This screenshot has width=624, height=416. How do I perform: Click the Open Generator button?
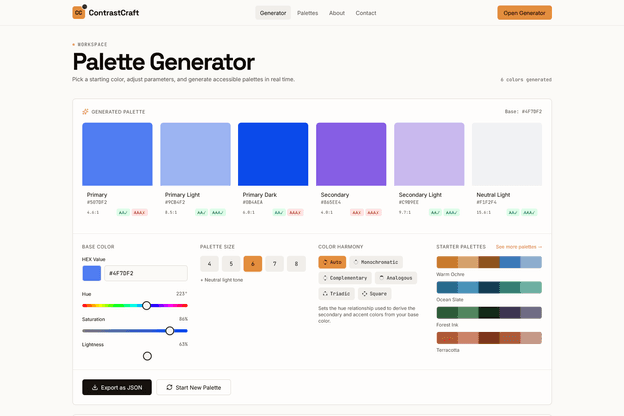pos(524,13)
